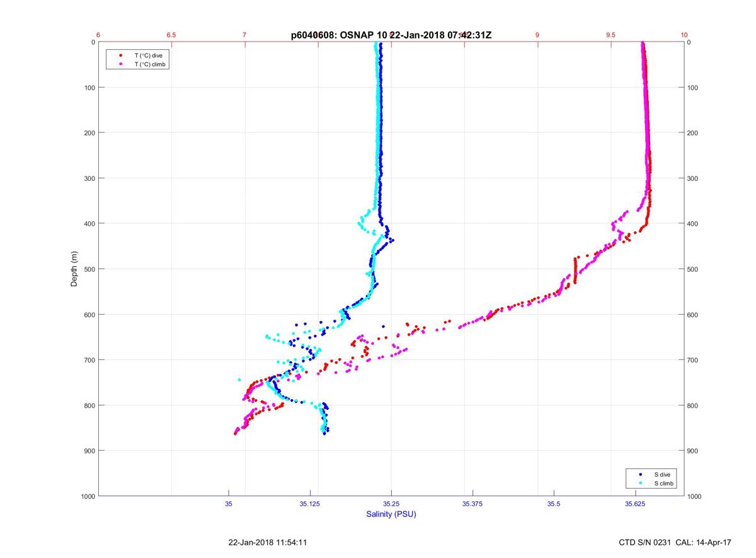Click the '800' tick on right depth axis
Screen dimensions: 756x558
tap(693, 405)
